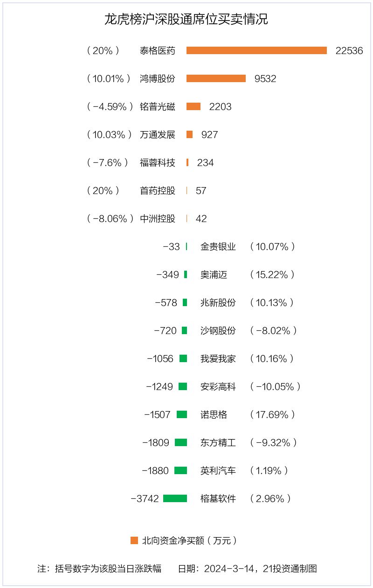Viewport: 373px width, 588px height.
Task: Select the chart title 龙虎榜沪深股通席位买卖情况
Action: (186, 20)
